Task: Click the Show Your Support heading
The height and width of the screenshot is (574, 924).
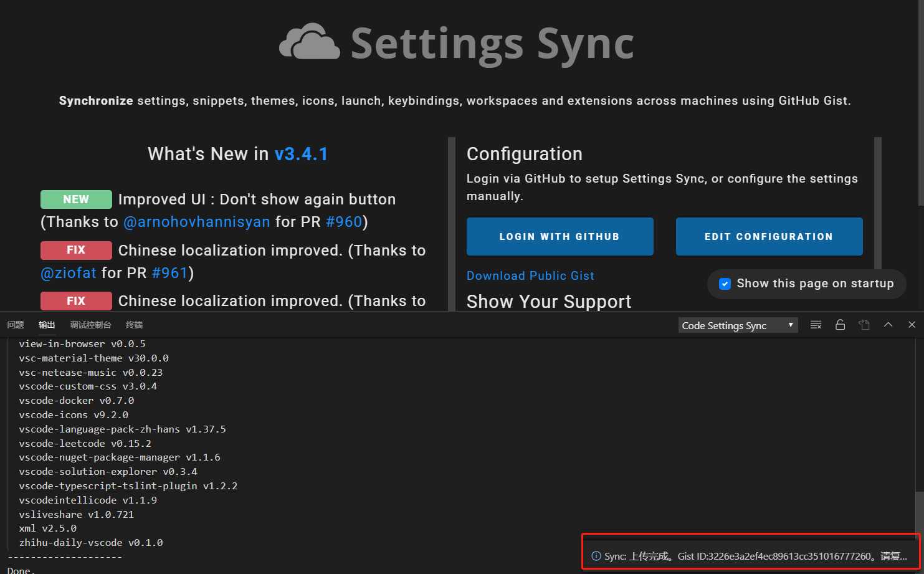Action: (549, 302)
